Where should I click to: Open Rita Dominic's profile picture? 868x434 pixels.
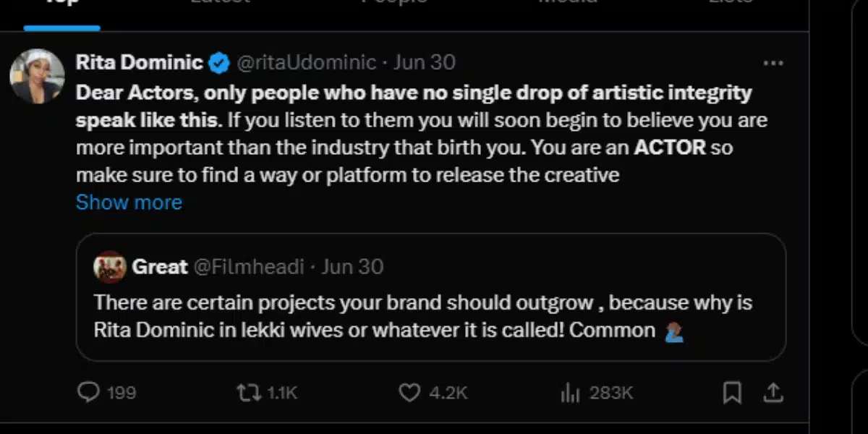pos(37,76)
